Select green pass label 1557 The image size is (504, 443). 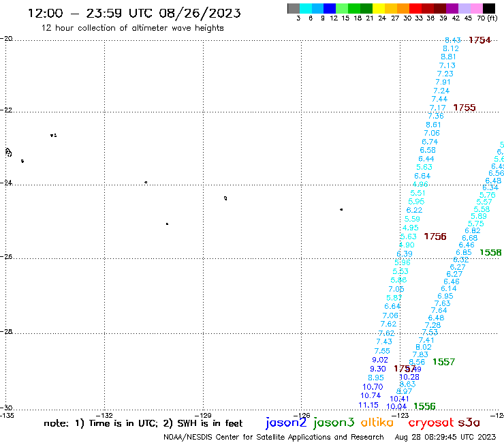click(x=443, y=362)
